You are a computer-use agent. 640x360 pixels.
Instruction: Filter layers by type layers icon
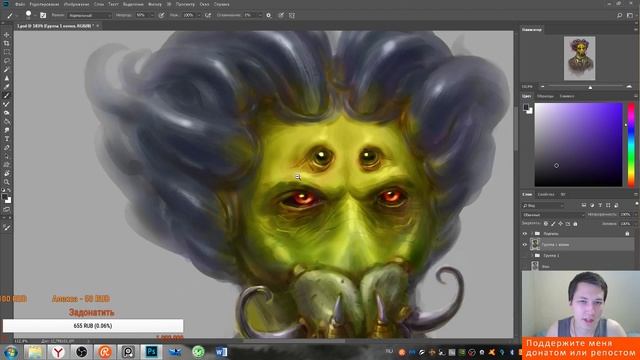600,205
